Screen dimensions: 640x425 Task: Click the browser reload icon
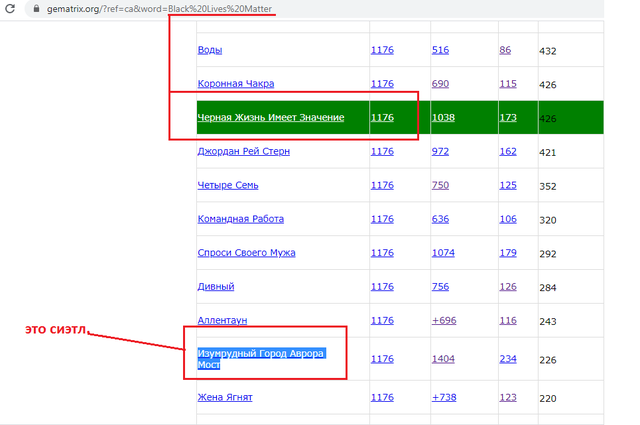[x=10, y=8]
